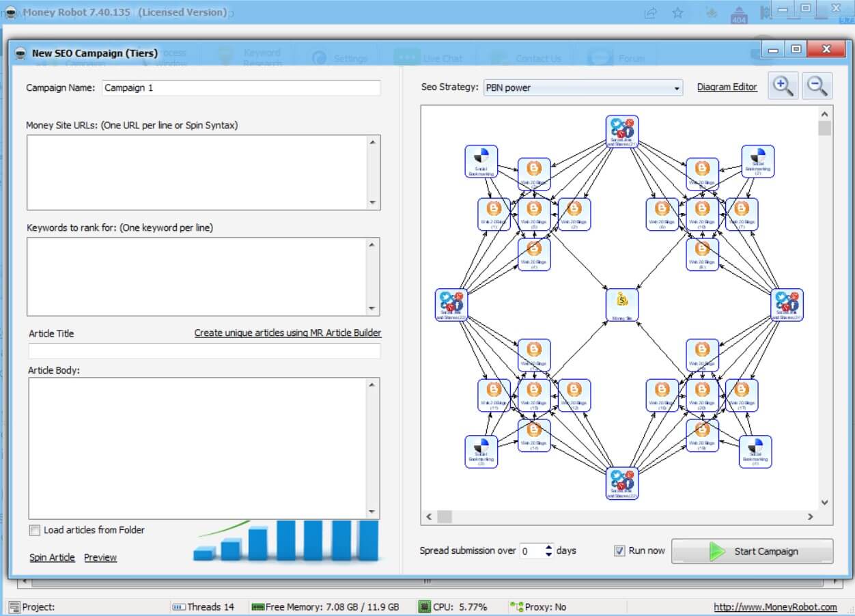This screenshot has width=855, height=616.
Task: Open the Seo Strategy dropdown
Action: (x=583, y=88)
